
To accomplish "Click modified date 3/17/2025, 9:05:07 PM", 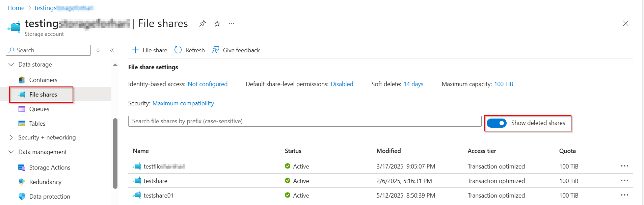I will pyautogui.click(x=406, y=166).
